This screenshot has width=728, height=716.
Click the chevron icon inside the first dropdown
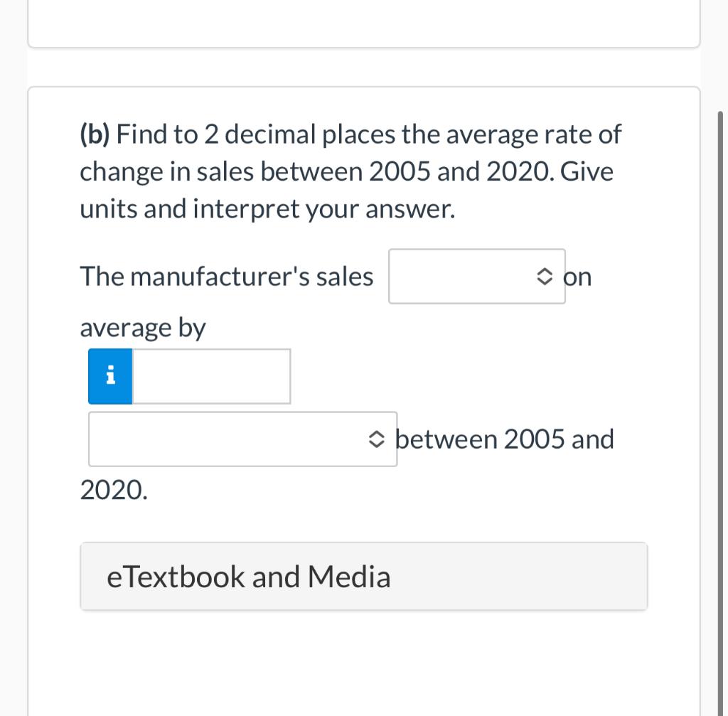pyautogui.click(x=544, y=277)
